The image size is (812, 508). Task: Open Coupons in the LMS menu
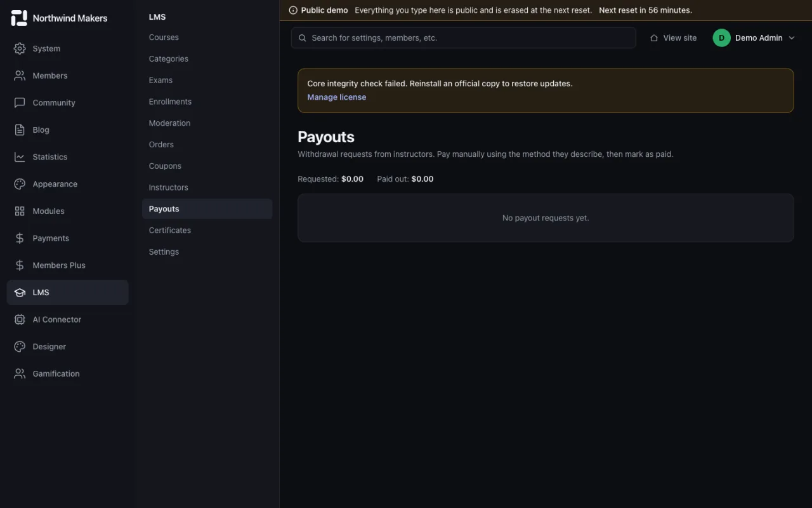(207, 166)
